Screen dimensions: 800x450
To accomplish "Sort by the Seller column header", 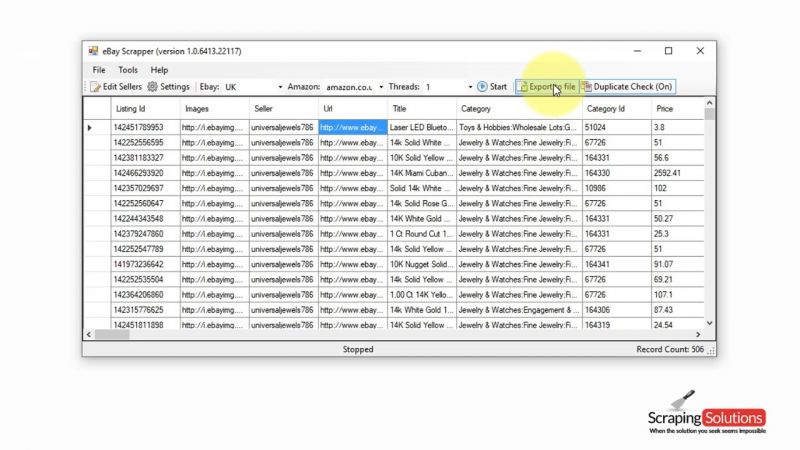I will point(284,109).
